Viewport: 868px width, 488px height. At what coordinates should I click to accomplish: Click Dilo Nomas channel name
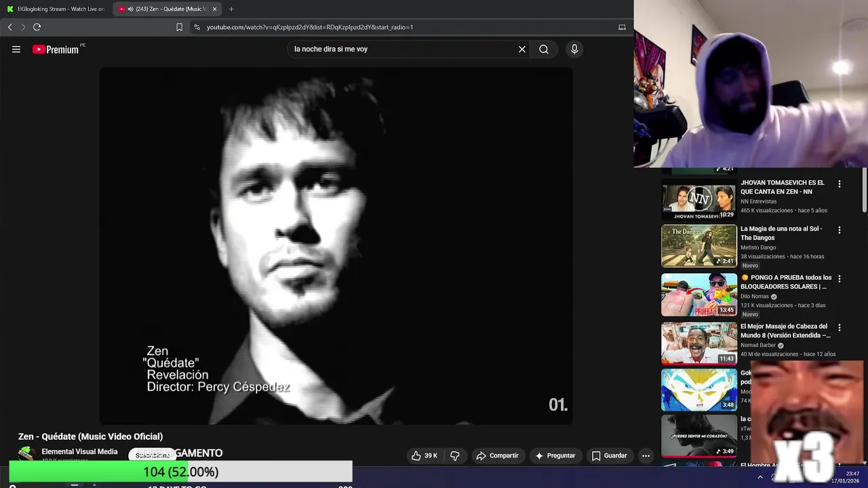pos(755,296)
